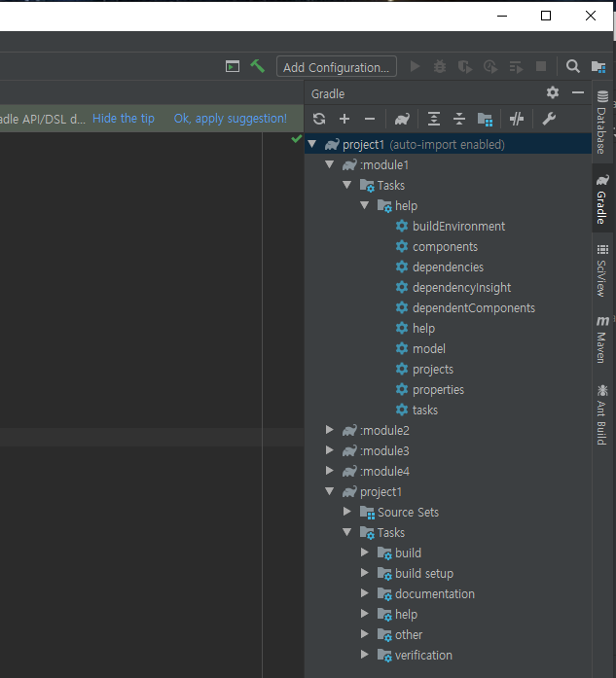The image size is (616, 678).
Task: Click the Build project hammer icon
Action: click(257, 66)
